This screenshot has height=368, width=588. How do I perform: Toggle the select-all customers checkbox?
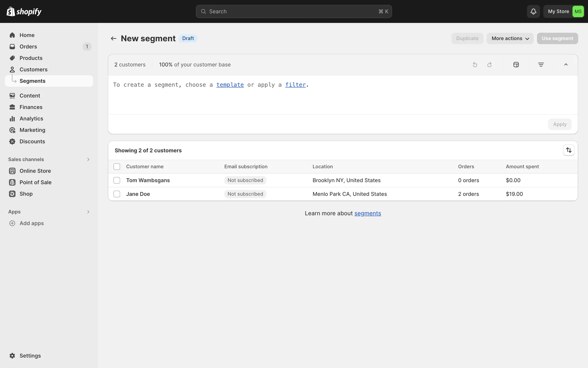tap(117, 167)
